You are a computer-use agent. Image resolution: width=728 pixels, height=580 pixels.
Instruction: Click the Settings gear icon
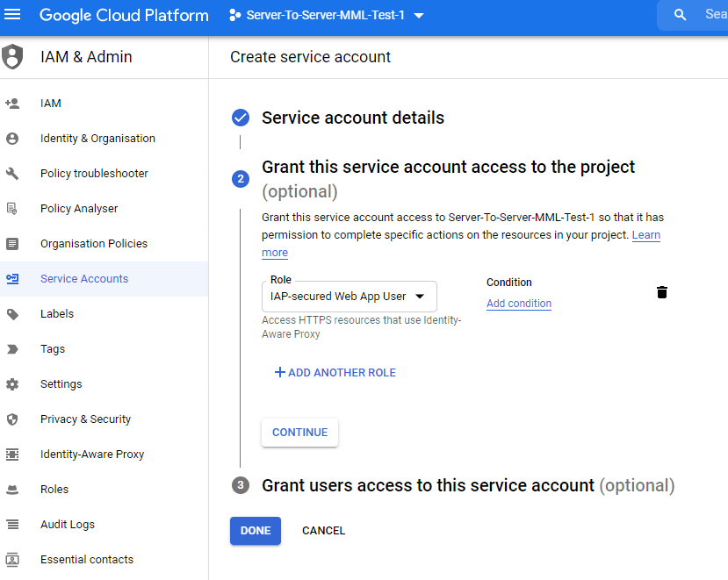click(12, 384)
